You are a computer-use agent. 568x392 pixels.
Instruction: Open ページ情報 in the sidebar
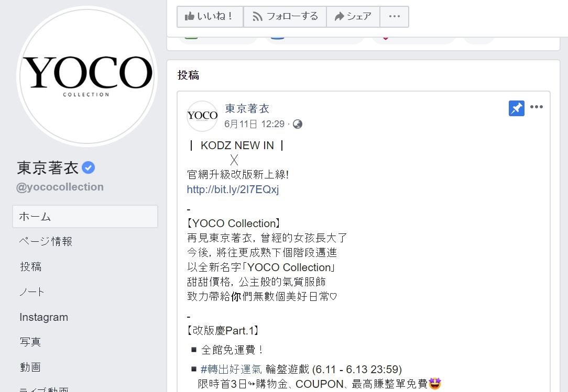[46, 241]
